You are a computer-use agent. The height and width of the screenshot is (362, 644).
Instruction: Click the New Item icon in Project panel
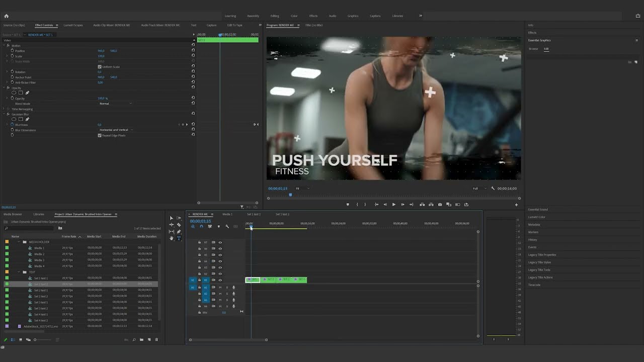click(x=148, y=340)
